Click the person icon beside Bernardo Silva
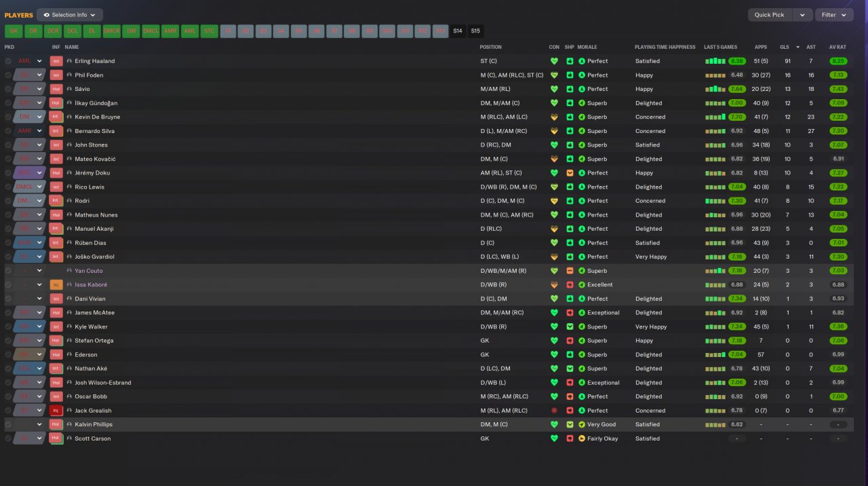The image size is (868, 486). pos(69,131)
